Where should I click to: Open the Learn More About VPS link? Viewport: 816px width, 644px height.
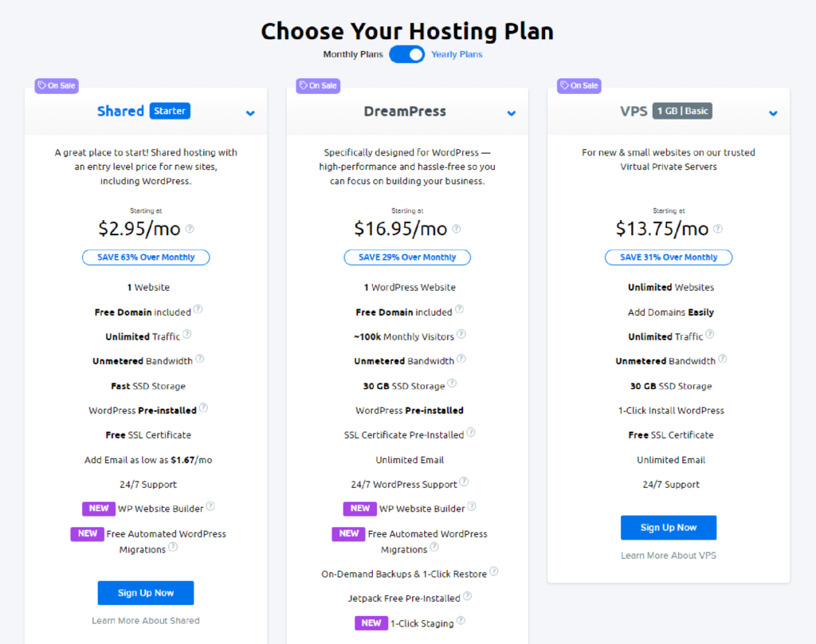[x=668, y=555]
